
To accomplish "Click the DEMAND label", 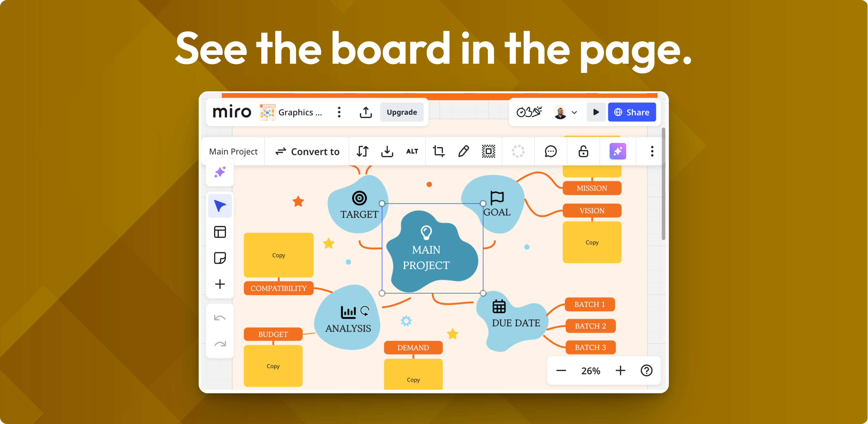I will (413, 348).
